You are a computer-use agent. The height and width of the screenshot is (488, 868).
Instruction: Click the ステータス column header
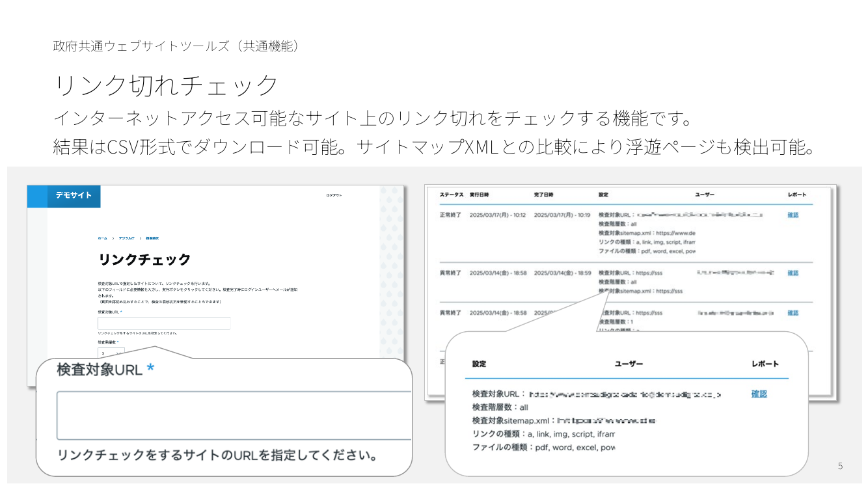point(452,195)
